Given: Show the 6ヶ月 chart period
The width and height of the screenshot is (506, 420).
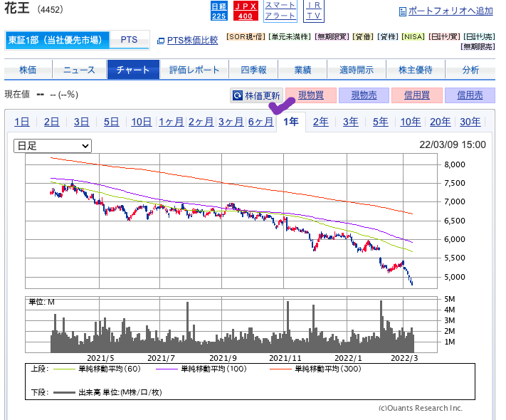Looking at the screenshot, I should point(260,122).
